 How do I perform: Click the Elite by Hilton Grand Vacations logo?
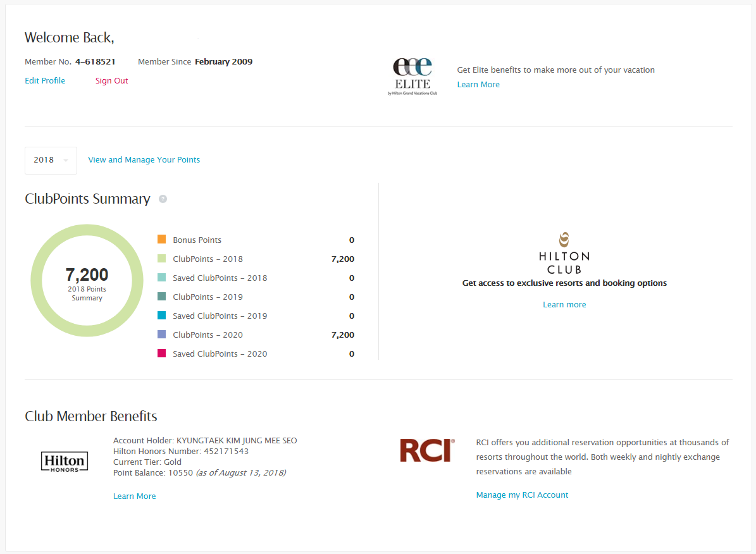coord(412,76)
